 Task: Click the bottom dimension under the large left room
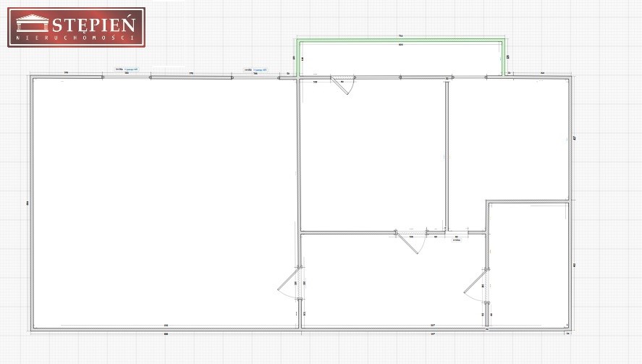166,334
